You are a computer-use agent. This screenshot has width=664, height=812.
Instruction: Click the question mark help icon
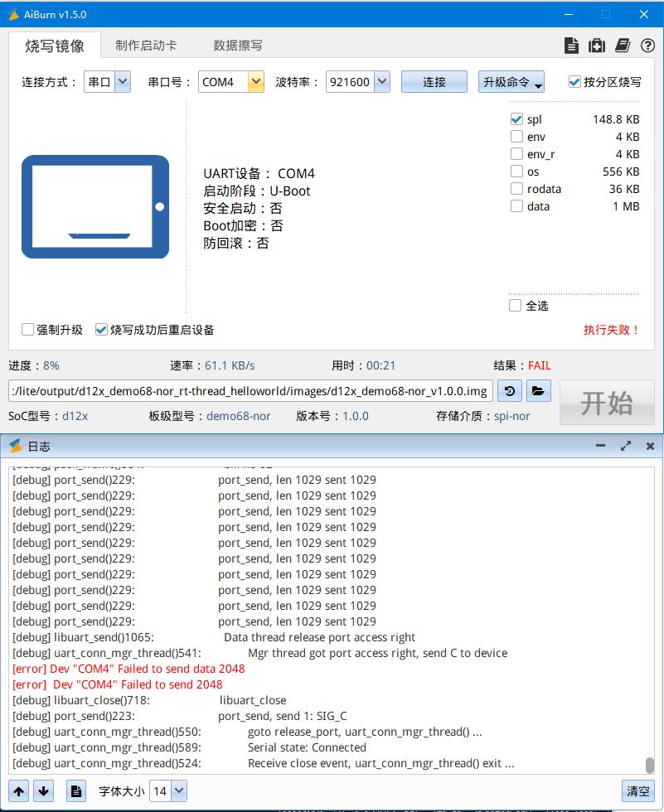647,46
